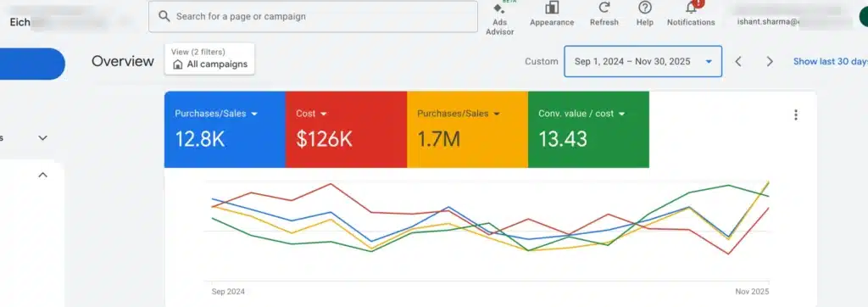Open the green Conv. value / cost dropdown
This screenshot has width=868, height=307.
click(x=581, y=114)
